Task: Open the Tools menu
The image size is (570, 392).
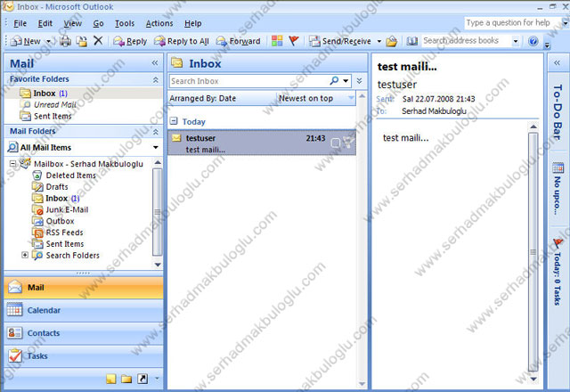Action: (125, 23)
